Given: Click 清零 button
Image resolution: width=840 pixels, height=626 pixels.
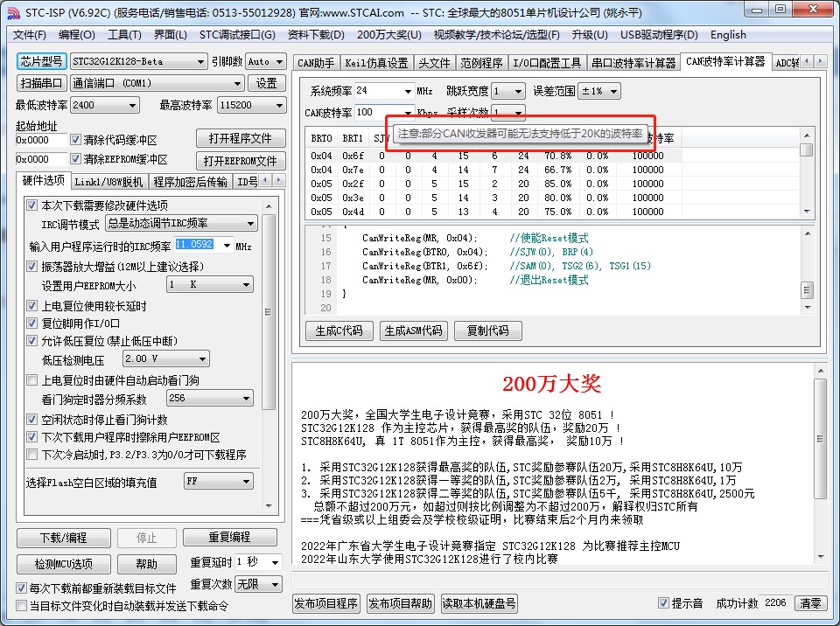Looking at the screenshot, I should (810, 603).
